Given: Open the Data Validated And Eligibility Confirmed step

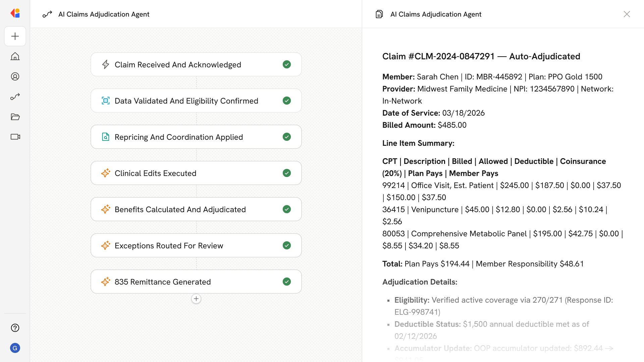Looking at the screenshot, I should click(186, 101).
